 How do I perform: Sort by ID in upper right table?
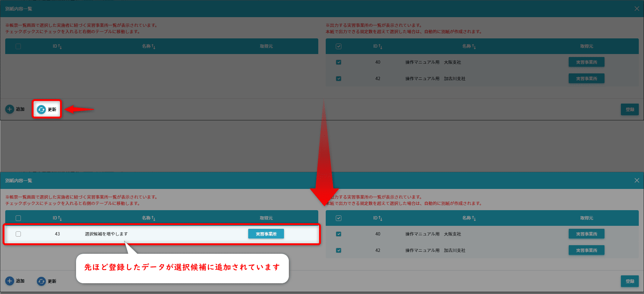(x=378, y=46)
